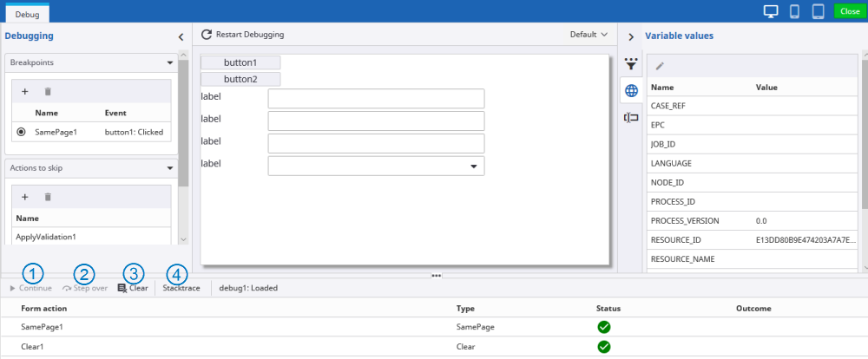Screen dimensions: 868x359
Task: Delete breakpoint using trash icon in Breakpoints
Action: [x=48, y=91]
